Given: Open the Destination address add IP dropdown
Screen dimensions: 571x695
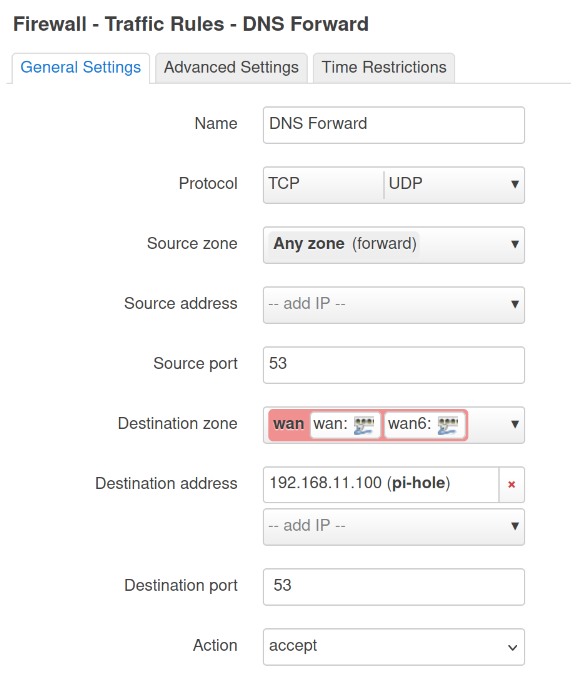Looking at the screenshot, I should click(394, 527).
